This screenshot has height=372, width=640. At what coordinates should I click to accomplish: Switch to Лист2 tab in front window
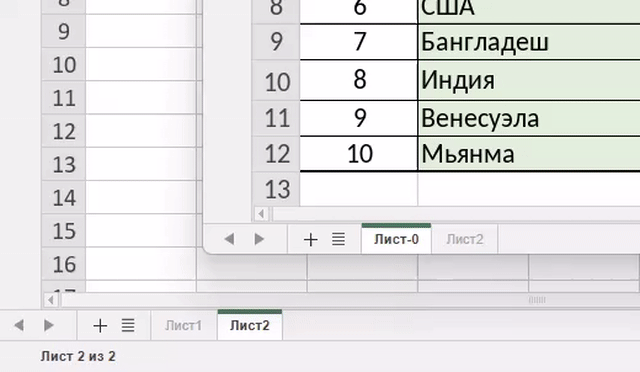pyautogui.click(x=464, y=239)
